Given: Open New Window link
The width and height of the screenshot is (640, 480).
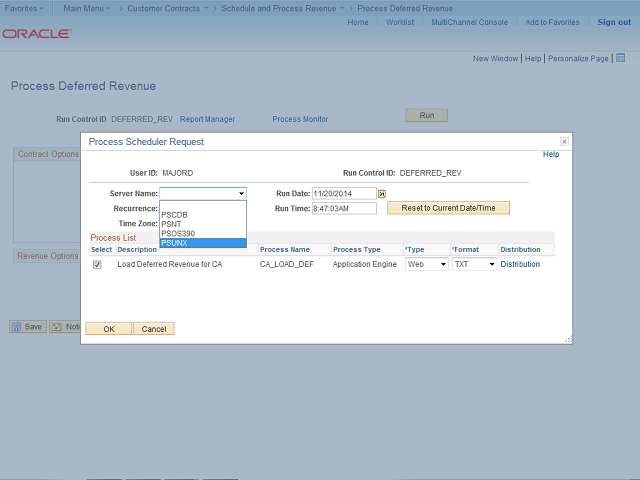Looking at the screenshot, I should [x=496, y=58].
